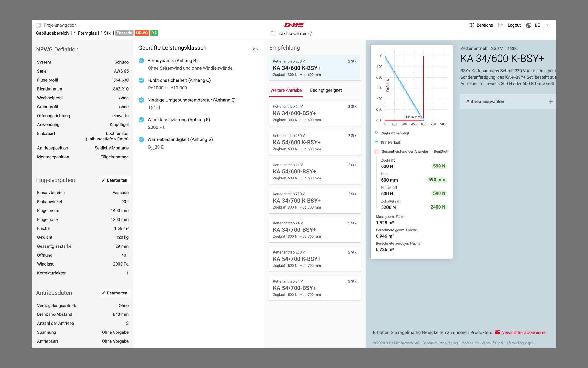
Task: Switch to Weitere Antriebe tab
Action: (x=286, y=90)
